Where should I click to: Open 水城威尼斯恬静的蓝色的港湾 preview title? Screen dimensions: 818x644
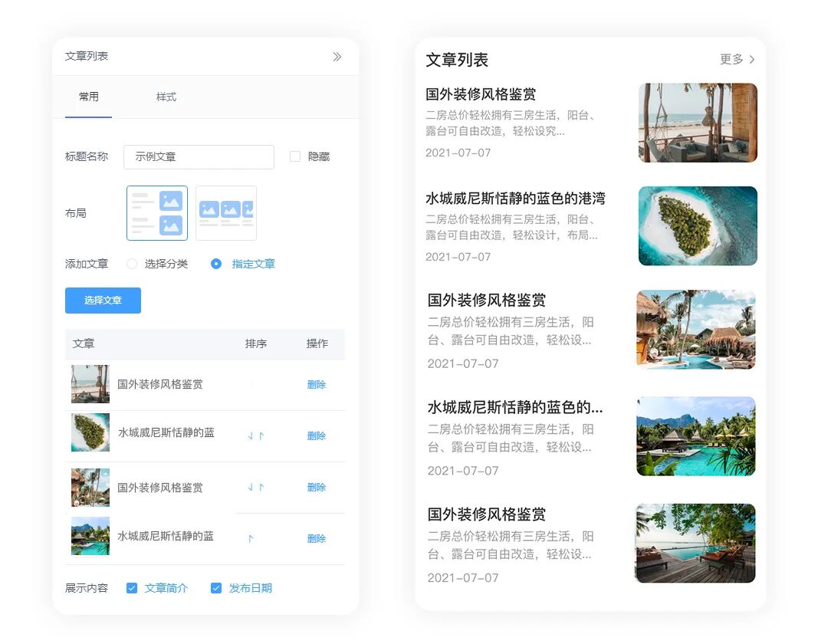pos(515,199)
